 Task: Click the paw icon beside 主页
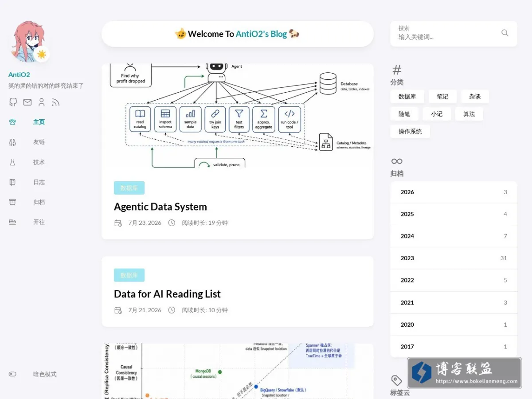(12, 122)
